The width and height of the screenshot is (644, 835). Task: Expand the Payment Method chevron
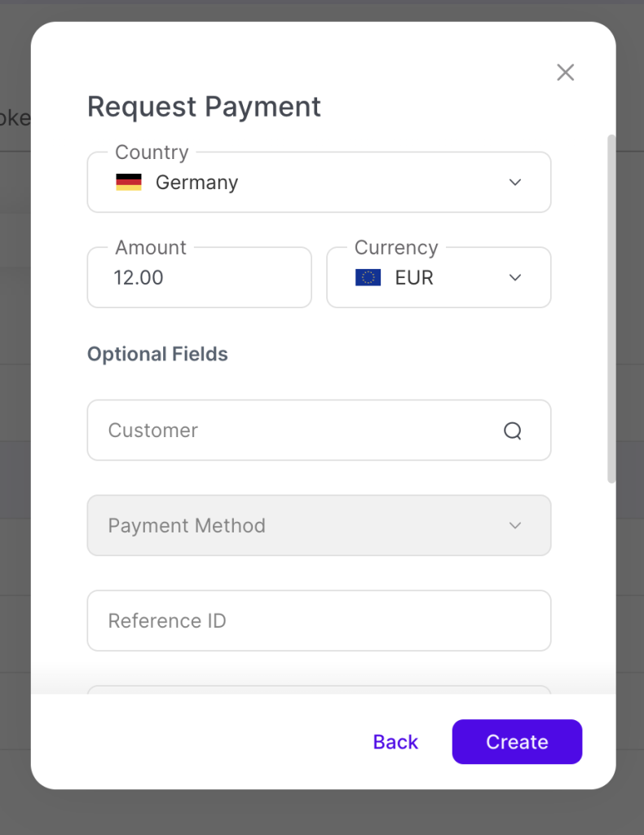[515, 526]
